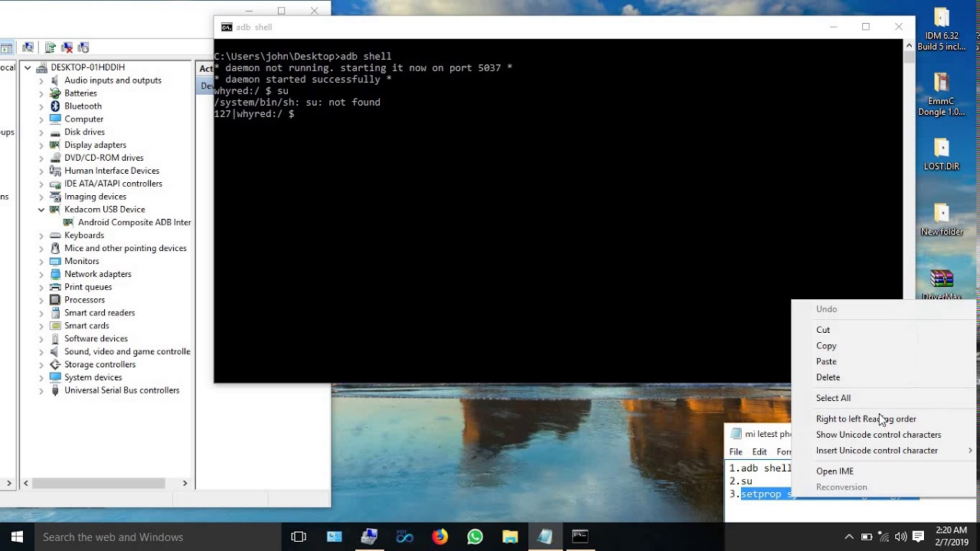Expand the Processors node
The width and height of the screenshot is (980, 551).
click(41, 300)
